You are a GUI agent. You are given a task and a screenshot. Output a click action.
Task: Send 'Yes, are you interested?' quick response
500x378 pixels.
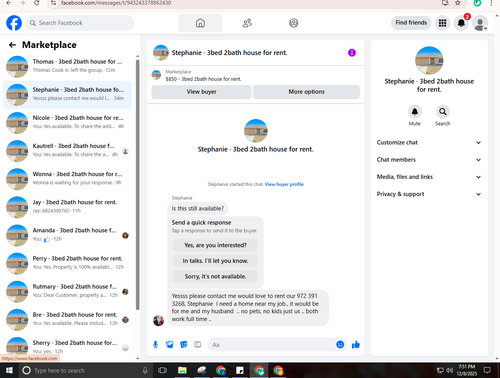[x=215, y=245]
